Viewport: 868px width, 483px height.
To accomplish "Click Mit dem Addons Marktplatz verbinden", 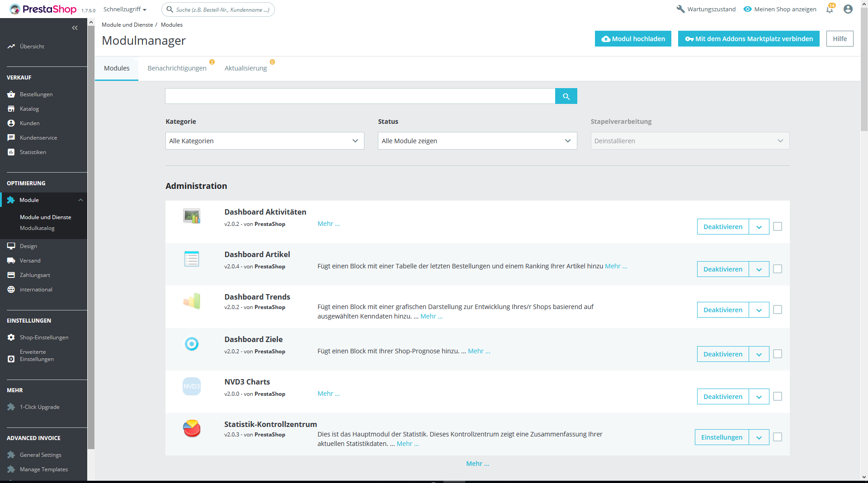I will [749, 39].
